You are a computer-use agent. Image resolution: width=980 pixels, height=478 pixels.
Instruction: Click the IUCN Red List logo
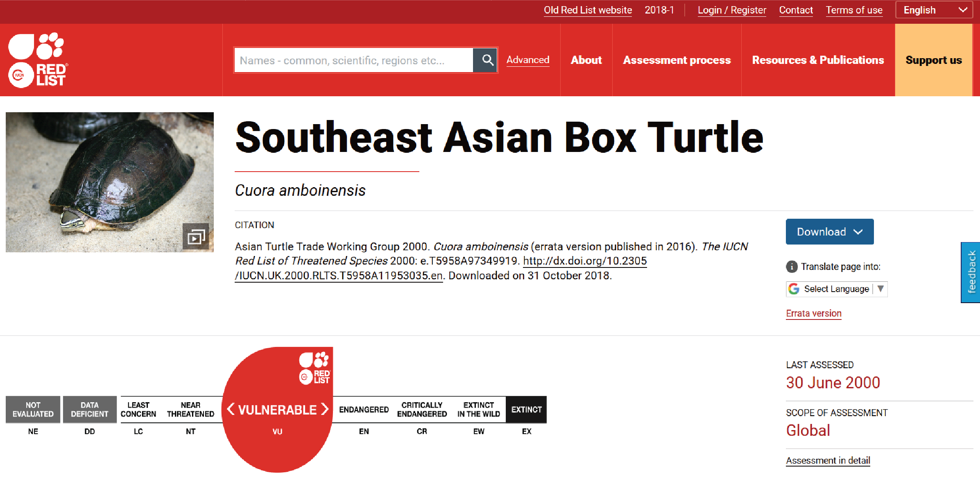pyautogui.click(x=38, y=60)
